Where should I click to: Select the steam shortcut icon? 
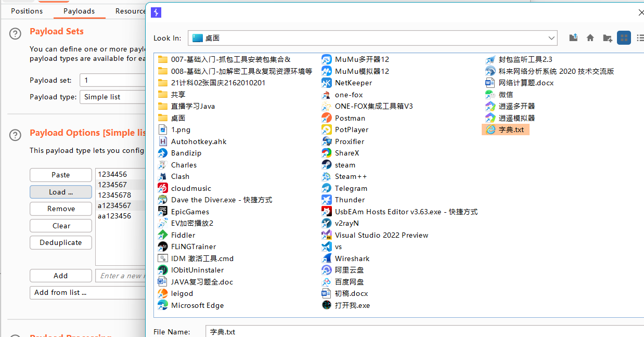point(327,165)
